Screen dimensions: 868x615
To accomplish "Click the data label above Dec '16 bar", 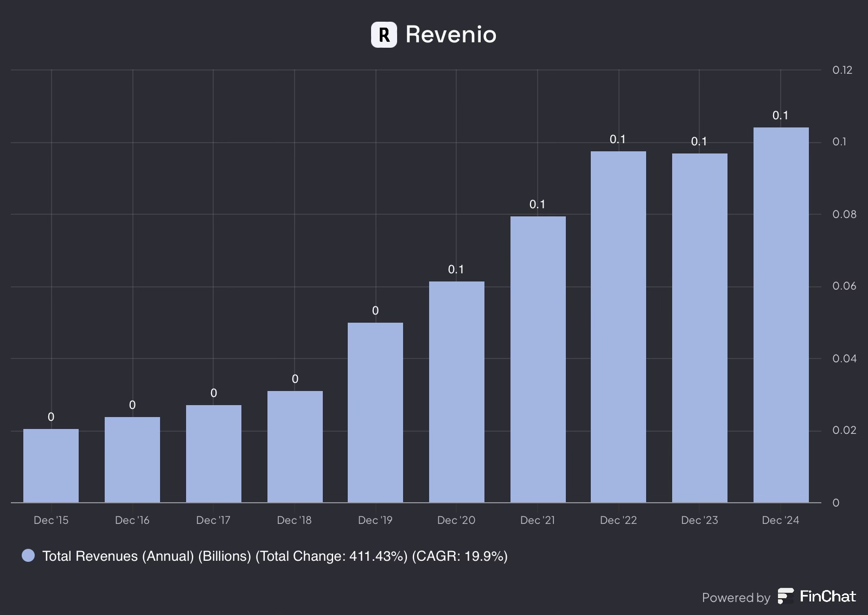I will [x=132, y=405].
